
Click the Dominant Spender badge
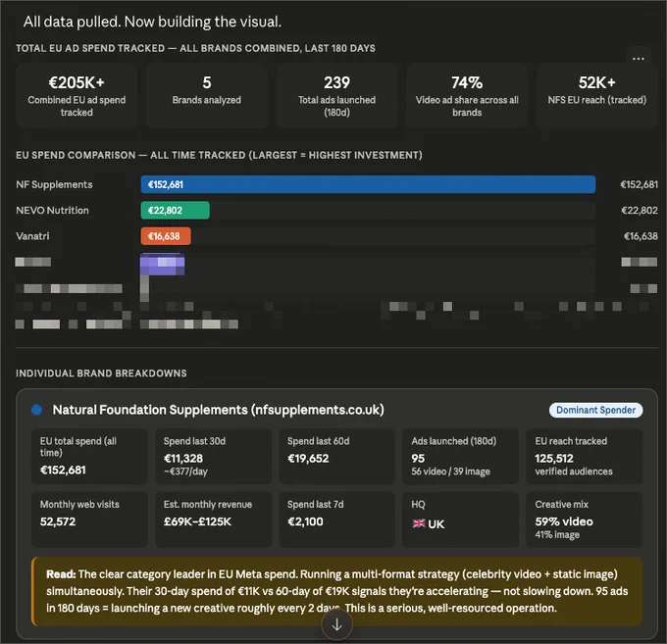(595, 410)
